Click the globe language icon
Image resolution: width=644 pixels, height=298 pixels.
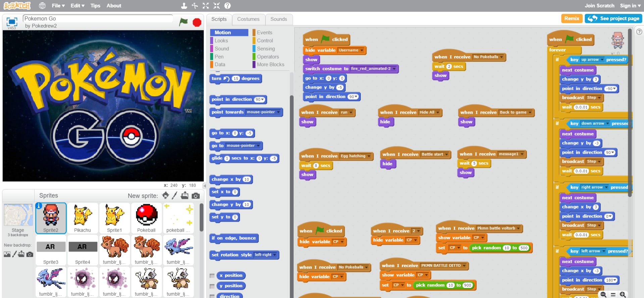(x=42, y=6)
